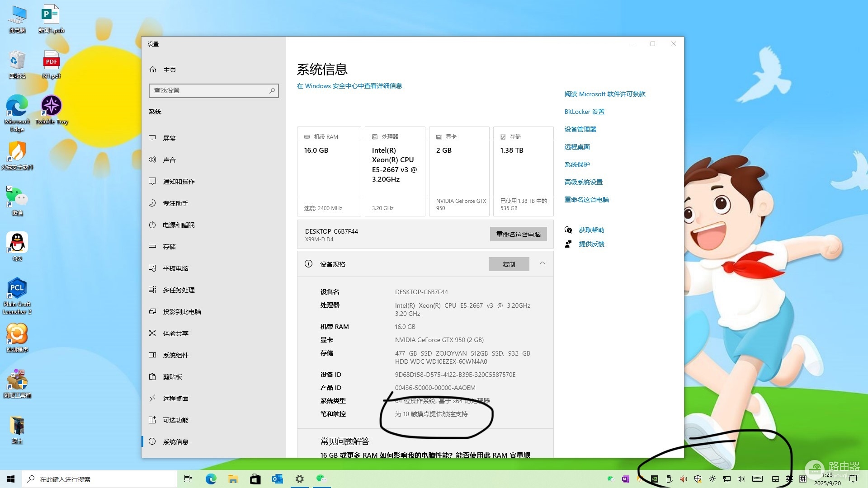The height and width of the screenshot is (488, 868).
Task: Open File Explorer from the taskbar
Action: pyautogui.click(x=233, y=479)
